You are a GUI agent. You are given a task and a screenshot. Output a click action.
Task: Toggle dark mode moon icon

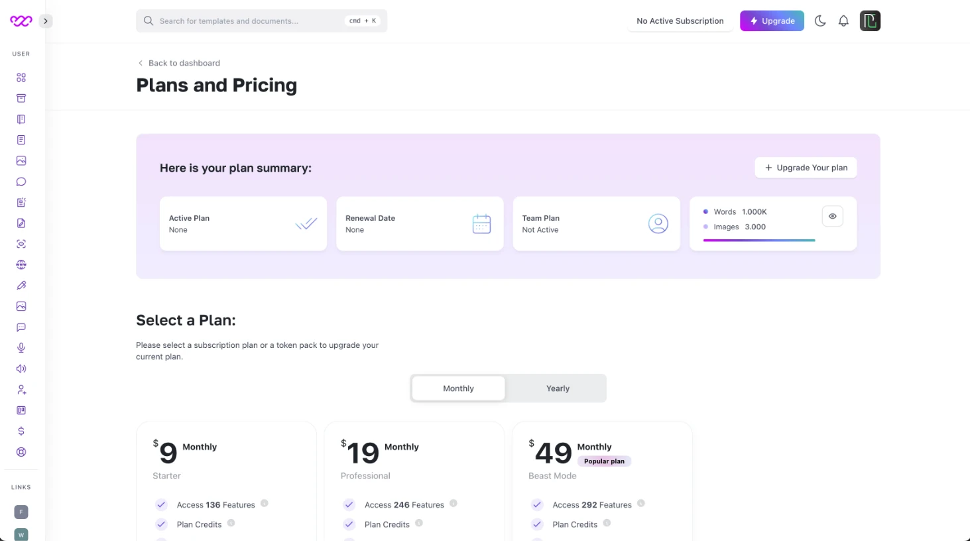pos(820,21)
